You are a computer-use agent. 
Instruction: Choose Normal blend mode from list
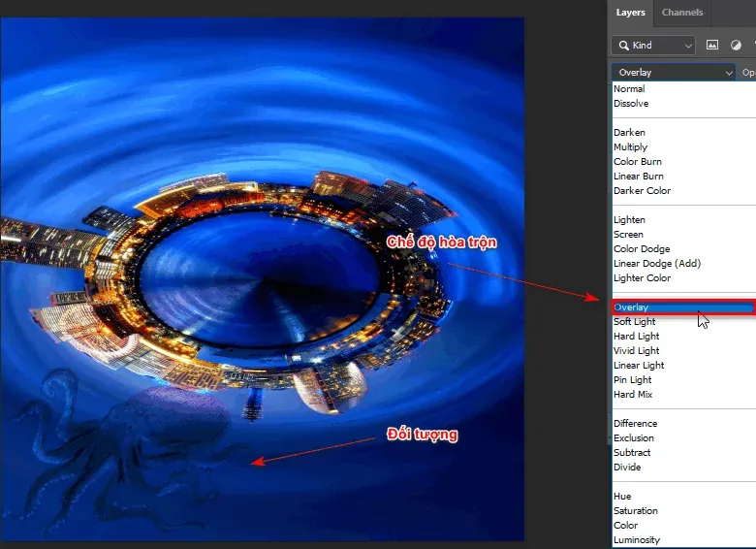(629, 89)
